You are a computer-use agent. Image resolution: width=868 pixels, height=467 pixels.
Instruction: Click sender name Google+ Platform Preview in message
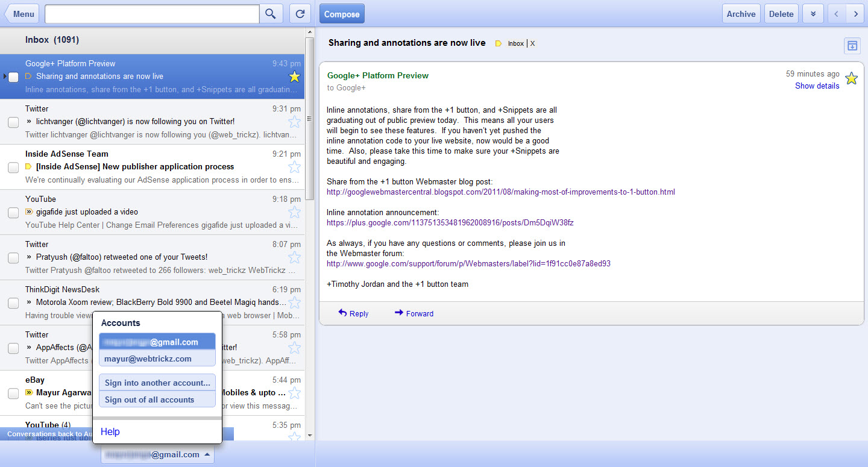tap(378, 75)
